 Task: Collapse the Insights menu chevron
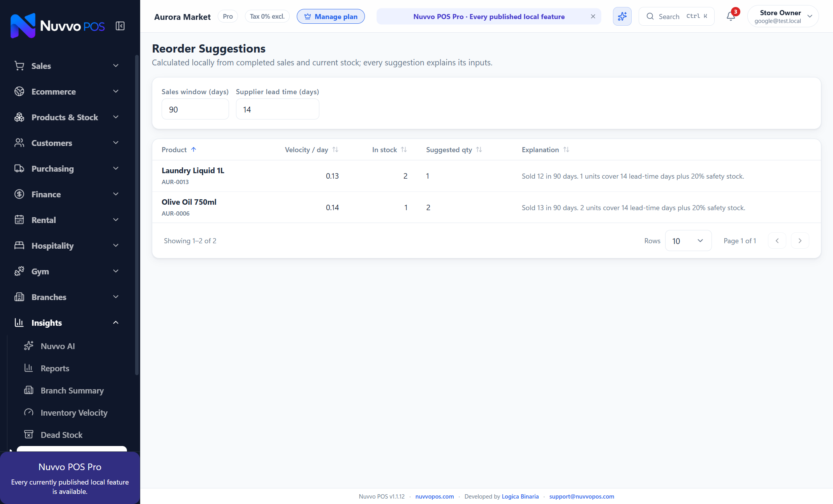tap(116, 323)
